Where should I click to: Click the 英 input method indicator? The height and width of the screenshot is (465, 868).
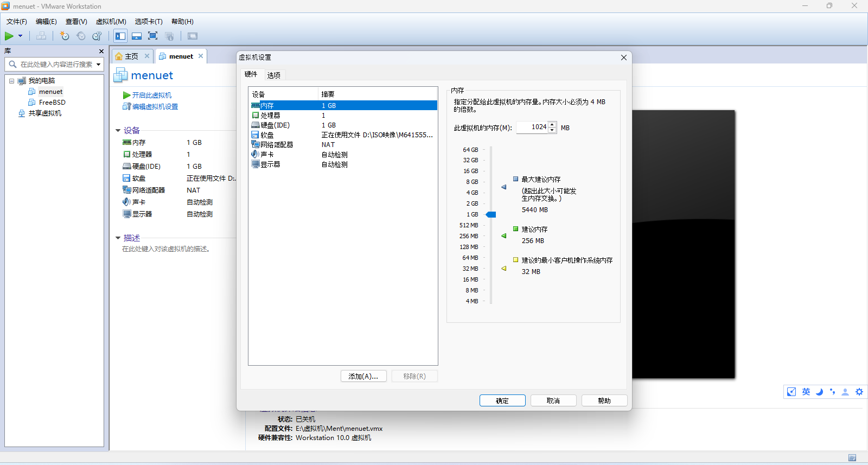click(x=806, y=392)
